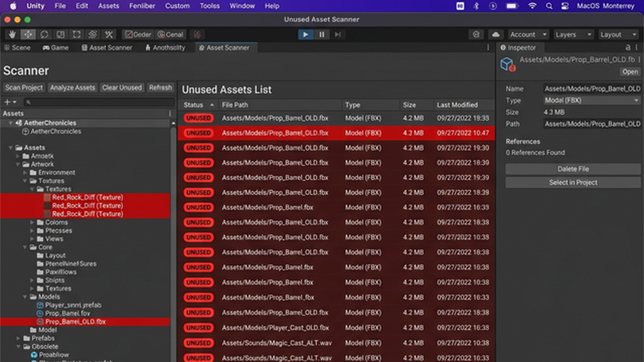
Task: Open Wi-Fi status in menu bar
Action: [532, 6]
